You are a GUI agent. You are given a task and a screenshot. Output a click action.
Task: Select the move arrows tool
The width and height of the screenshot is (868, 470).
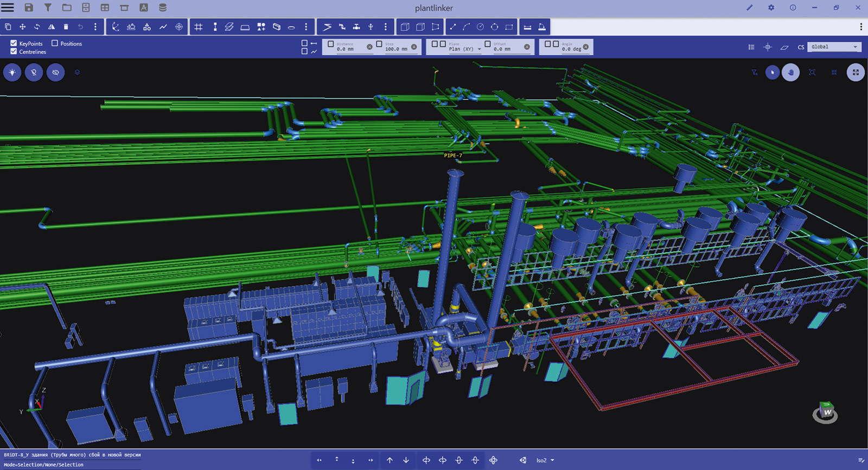23,27
